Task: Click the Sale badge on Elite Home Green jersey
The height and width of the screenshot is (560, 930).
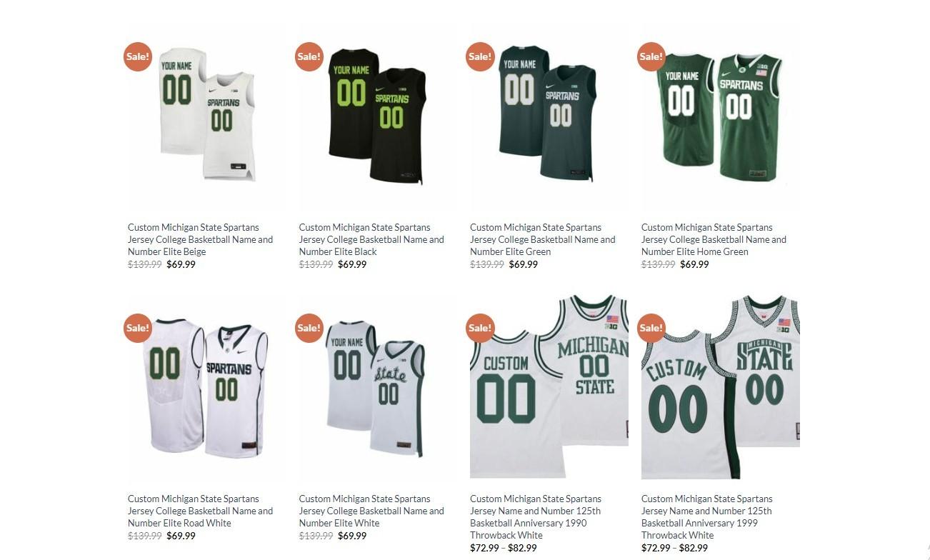Action: click(x=651, y=56)
